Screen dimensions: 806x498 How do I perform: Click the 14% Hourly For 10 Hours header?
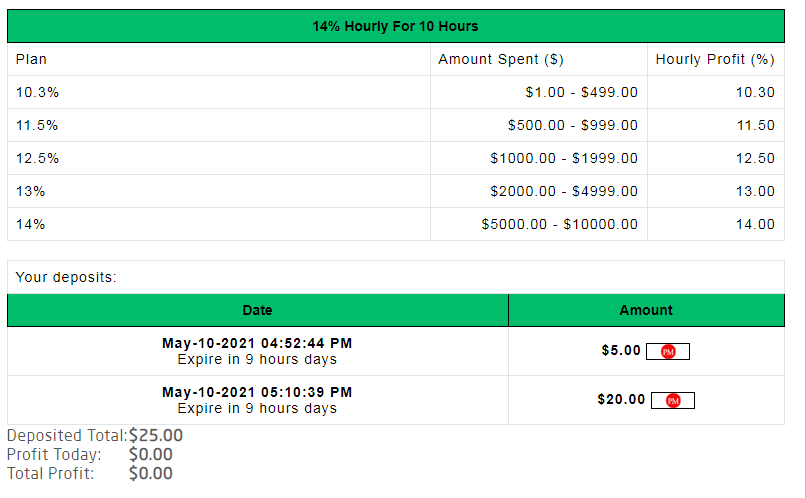396,26
